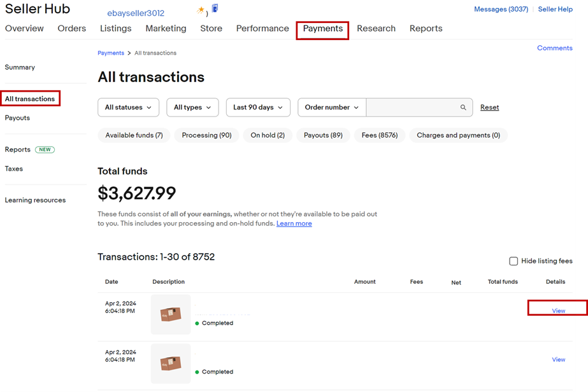Open the Last 90 days date filter
Viewport: 588px width, 392px height.
click(x=258, y=108)
